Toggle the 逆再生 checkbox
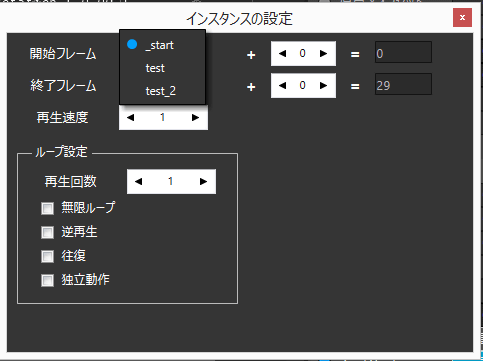Image resolution: width=483 pixels, height=361 pixels. 47,232
